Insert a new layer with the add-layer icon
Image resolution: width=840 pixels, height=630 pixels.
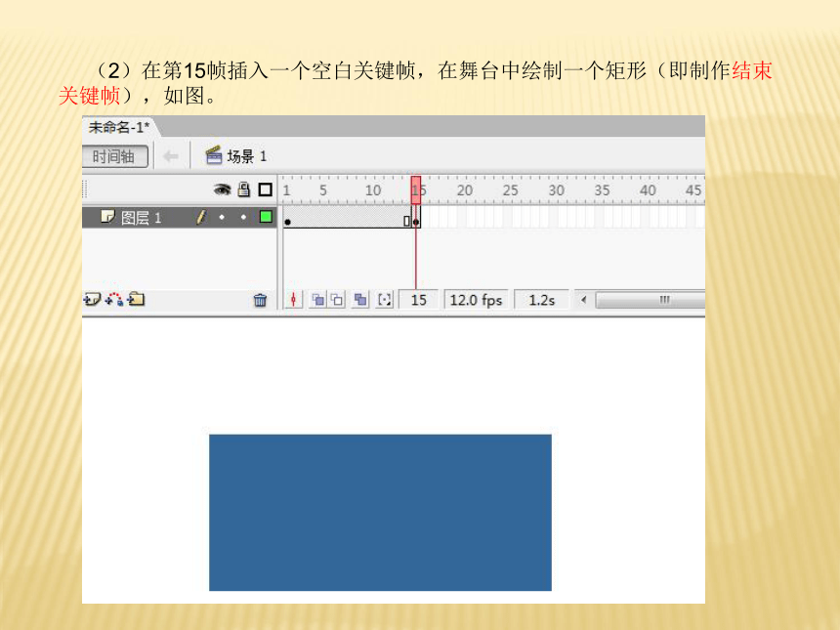click(92, 300)
